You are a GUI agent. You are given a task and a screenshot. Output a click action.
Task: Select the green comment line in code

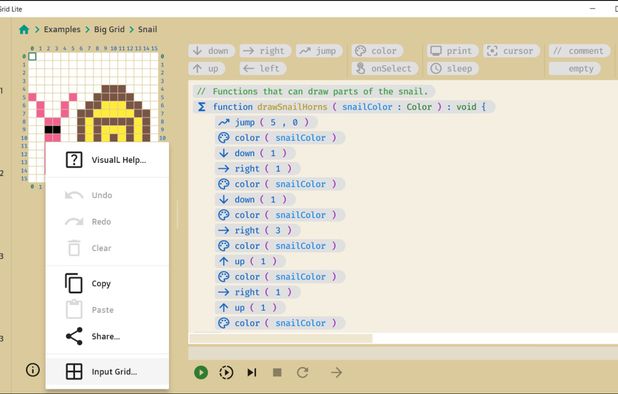click(x=314, y=91)
